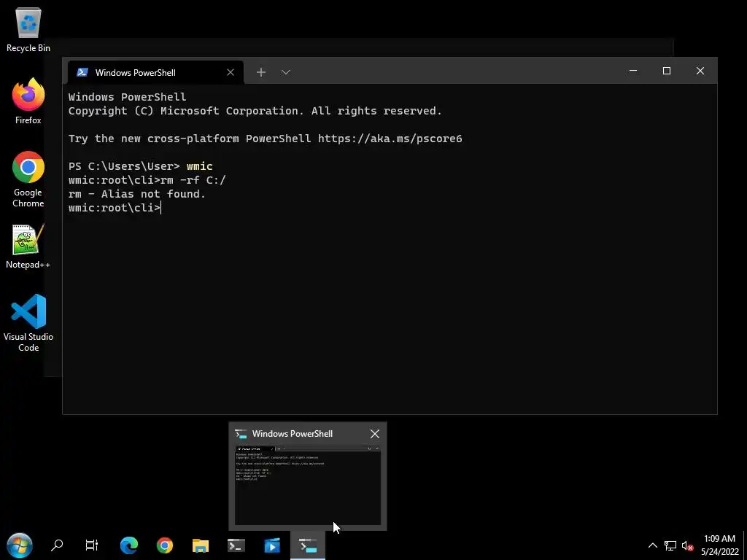Viewport: 747px width, 560px height.
Task: Expand the new tab profile dropdown chevron
Action: (x=285, y=72)
